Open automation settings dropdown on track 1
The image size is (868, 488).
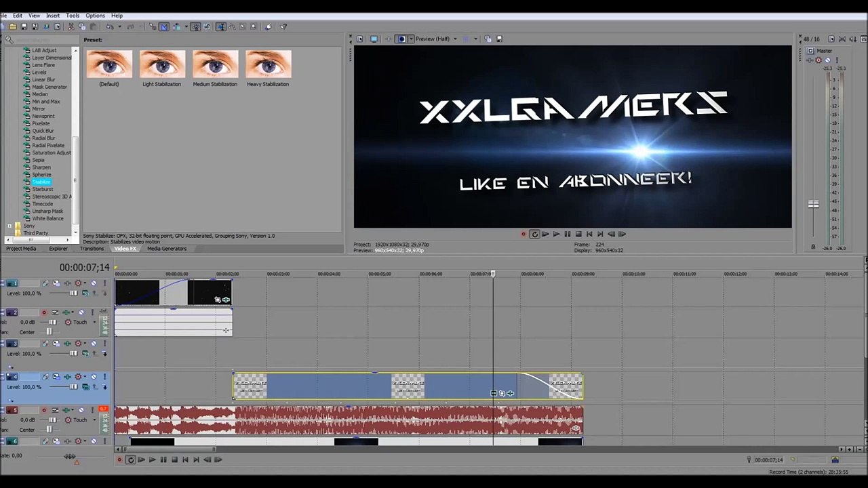click(85, 283)
